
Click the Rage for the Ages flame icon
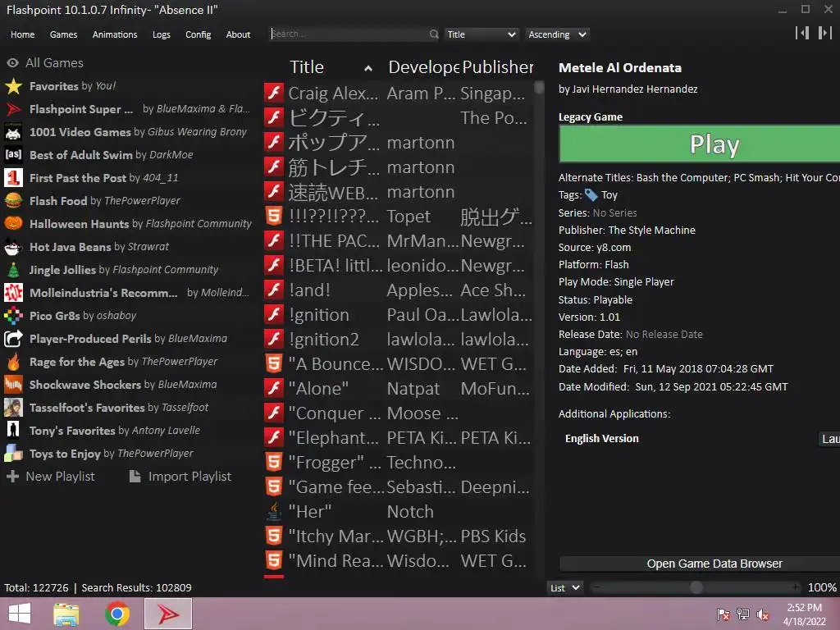tap(13, 362)
